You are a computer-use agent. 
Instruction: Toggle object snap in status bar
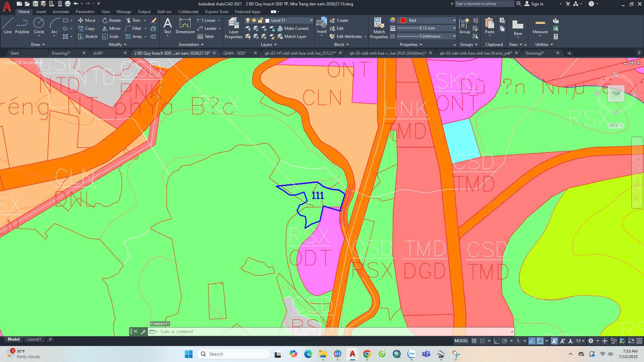(x=540, y=341)
